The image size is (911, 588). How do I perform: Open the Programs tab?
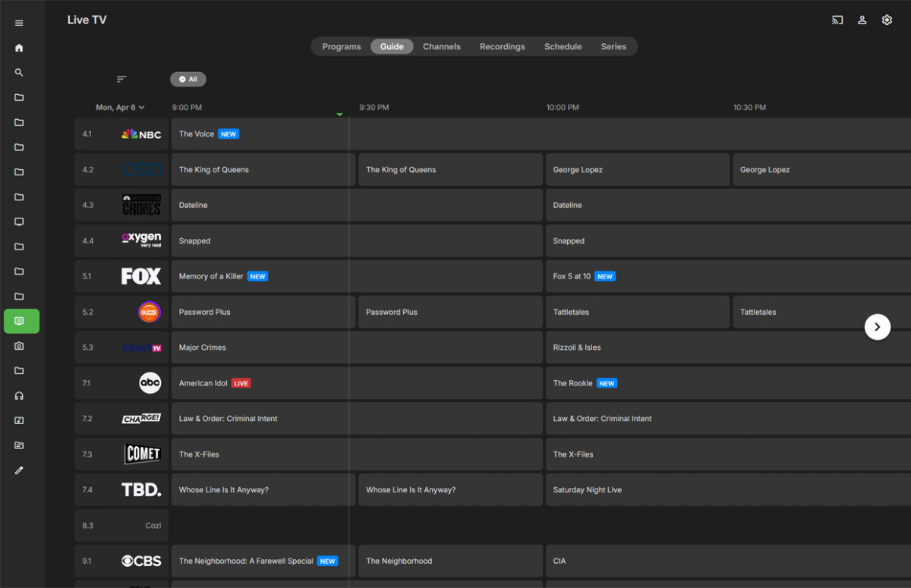pos(341,46)
